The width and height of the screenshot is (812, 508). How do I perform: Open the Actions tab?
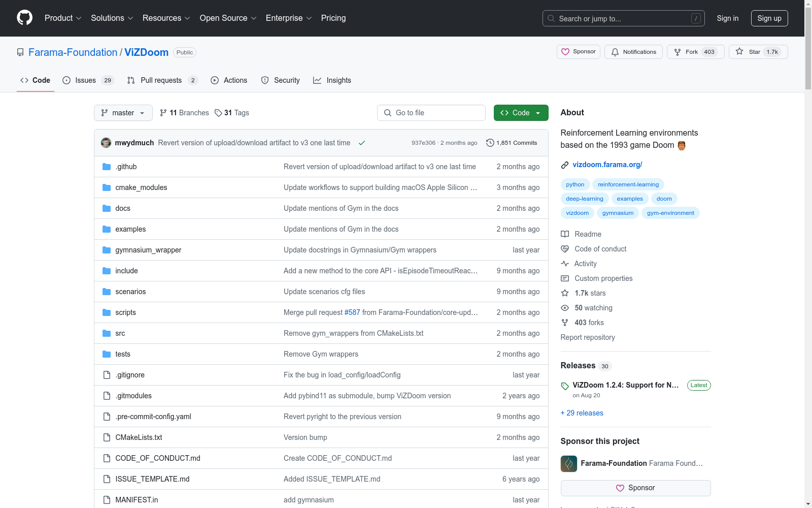click(229, 80)
